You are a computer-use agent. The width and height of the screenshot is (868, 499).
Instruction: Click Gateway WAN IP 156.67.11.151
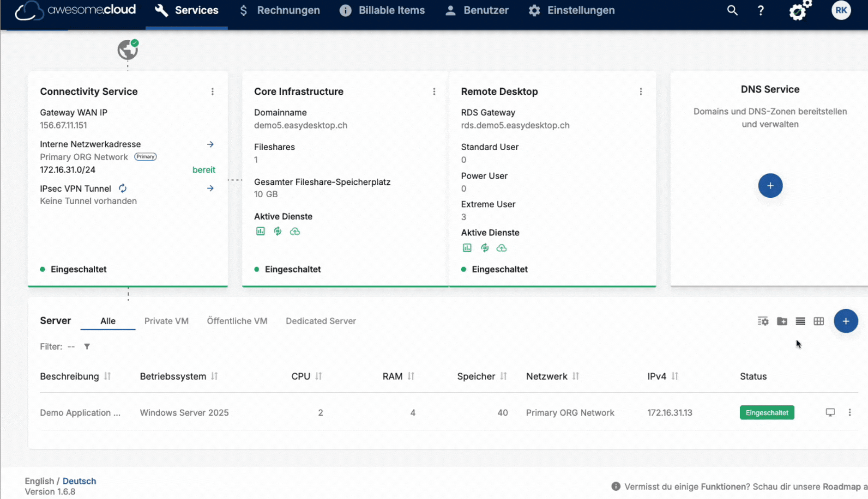[63, 125]
